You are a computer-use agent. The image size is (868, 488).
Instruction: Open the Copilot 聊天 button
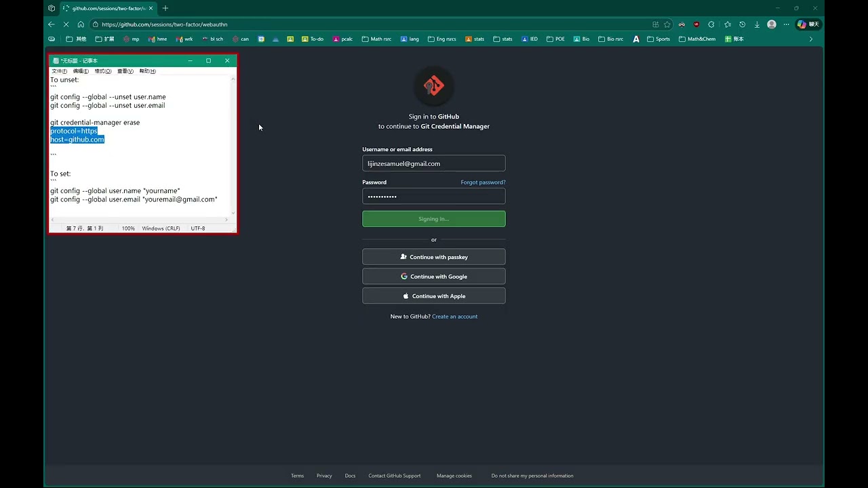click(808, 24)
